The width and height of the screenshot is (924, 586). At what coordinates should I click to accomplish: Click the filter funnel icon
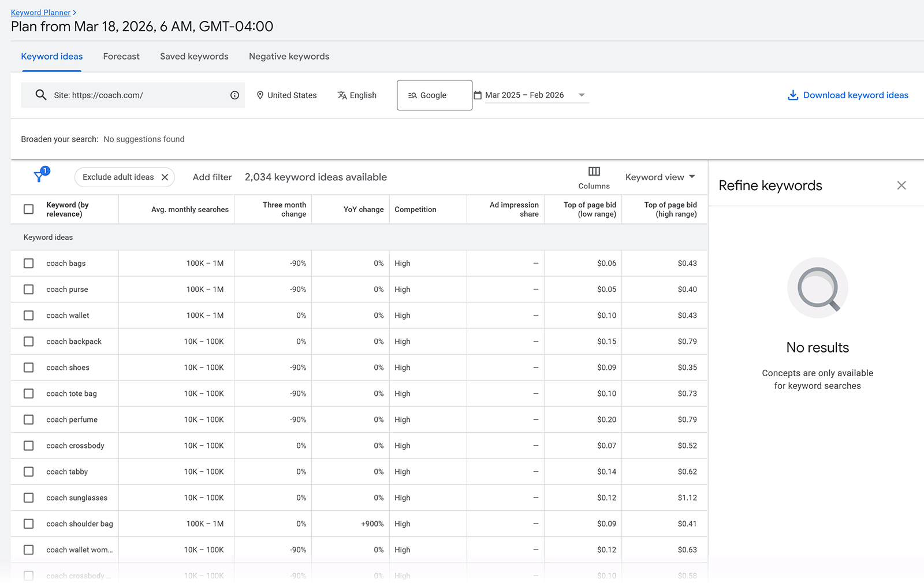[39, 175]
